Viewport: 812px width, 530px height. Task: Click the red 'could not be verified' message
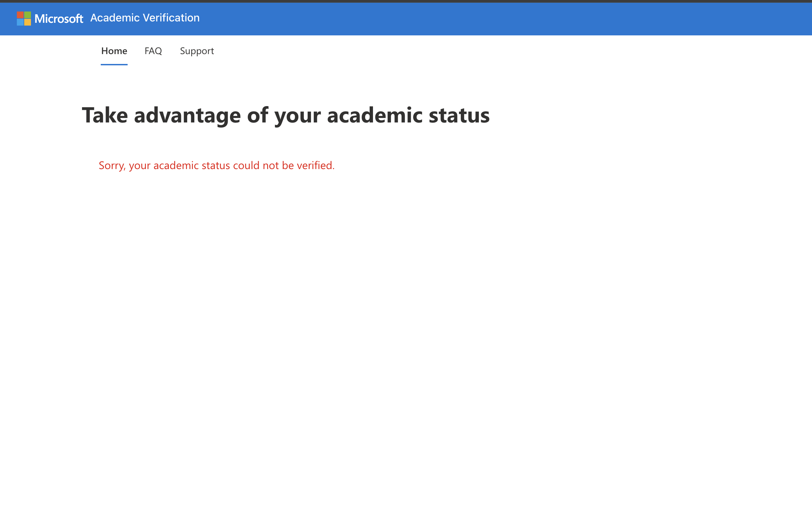pos(216,165)
